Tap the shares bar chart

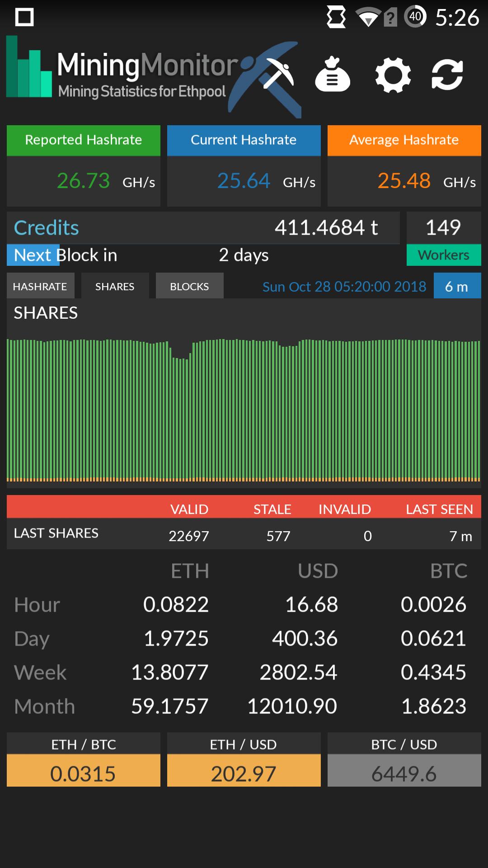pos(244,409)
